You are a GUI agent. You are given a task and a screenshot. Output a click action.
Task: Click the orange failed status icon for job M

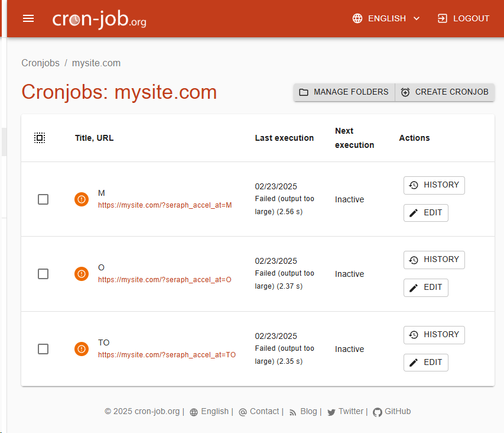(82, 199)
